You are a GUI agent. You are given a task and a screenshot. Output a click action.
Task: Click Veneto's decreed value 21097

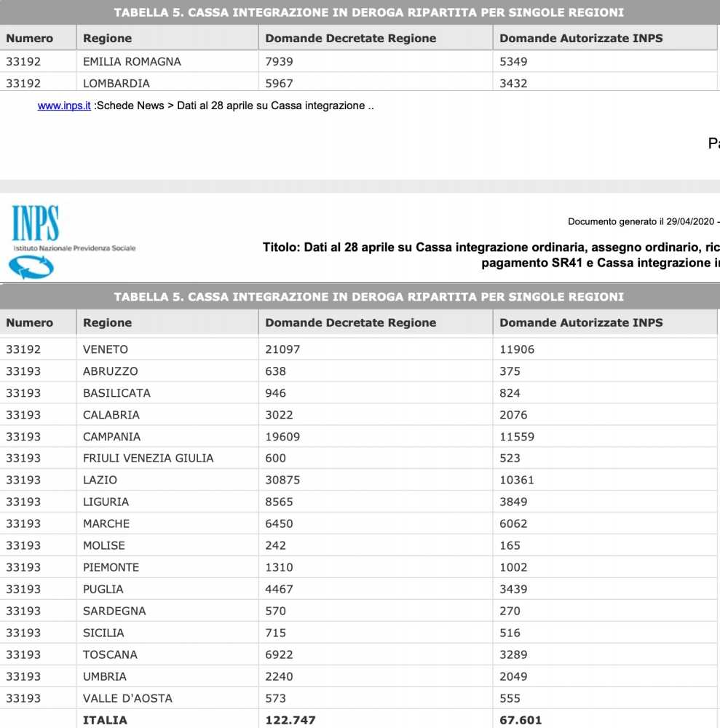(x=282, y=349)
